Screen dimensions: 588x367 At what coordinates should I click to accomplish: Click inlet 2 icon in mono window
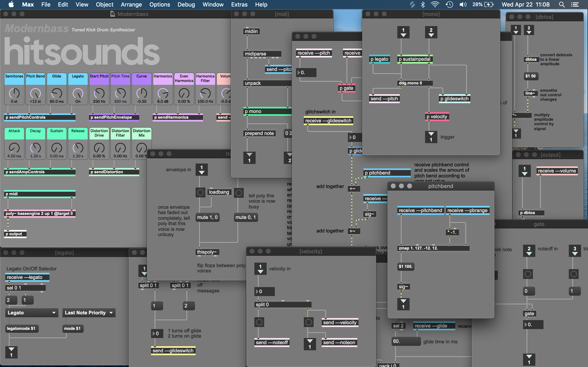click(431, 32)
